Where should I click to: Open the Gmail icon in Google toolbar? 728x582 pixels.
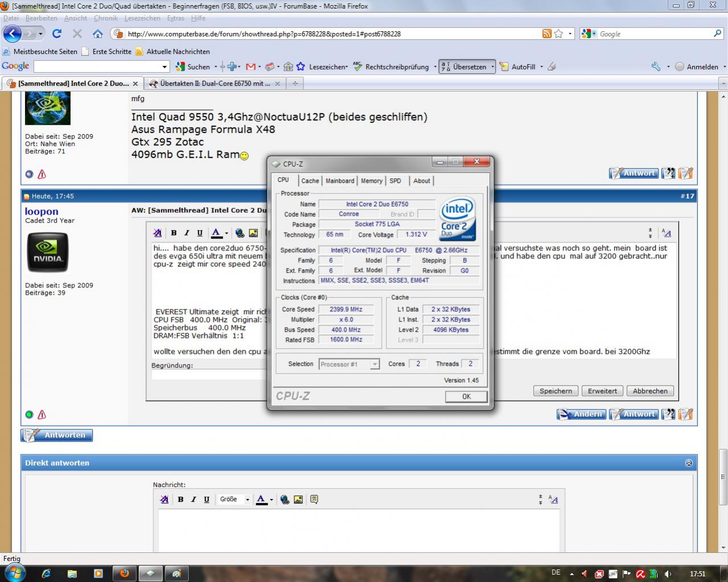pyautogui.click(x=250, y=67)
